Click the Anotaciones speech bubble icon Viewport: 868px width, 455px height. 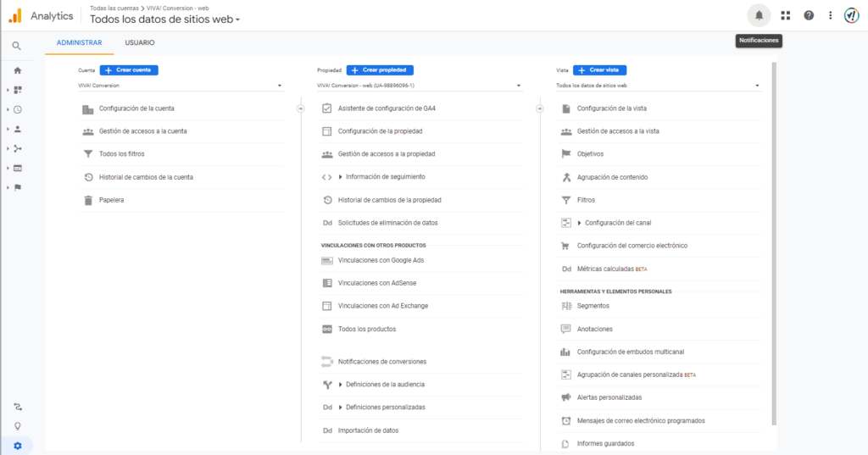click(x=565, y=329)
